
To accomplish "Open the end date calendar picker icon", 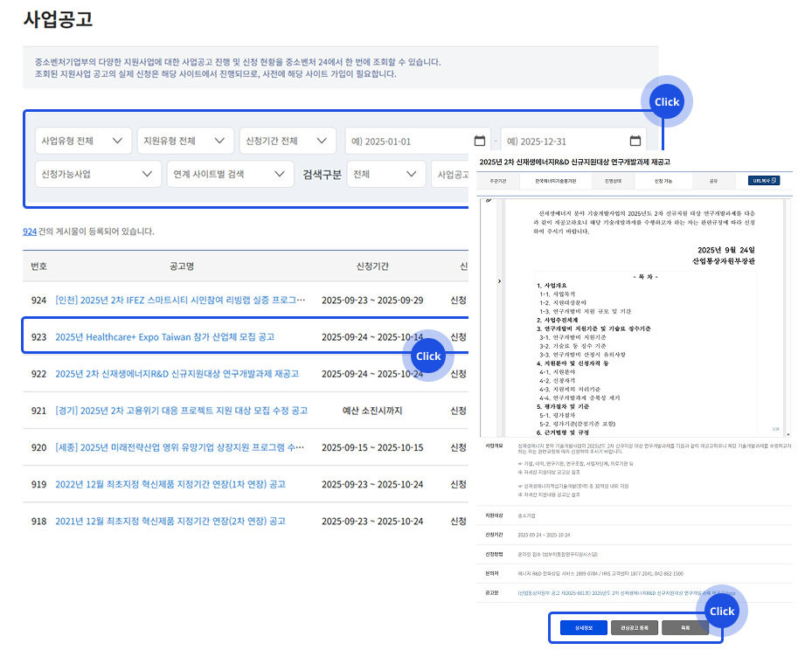I will pos(635,142).
